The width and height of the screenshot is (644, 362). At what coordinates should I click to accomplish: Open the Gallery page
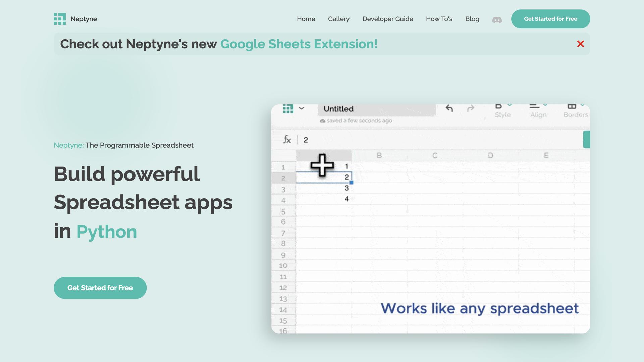(338, 19)
